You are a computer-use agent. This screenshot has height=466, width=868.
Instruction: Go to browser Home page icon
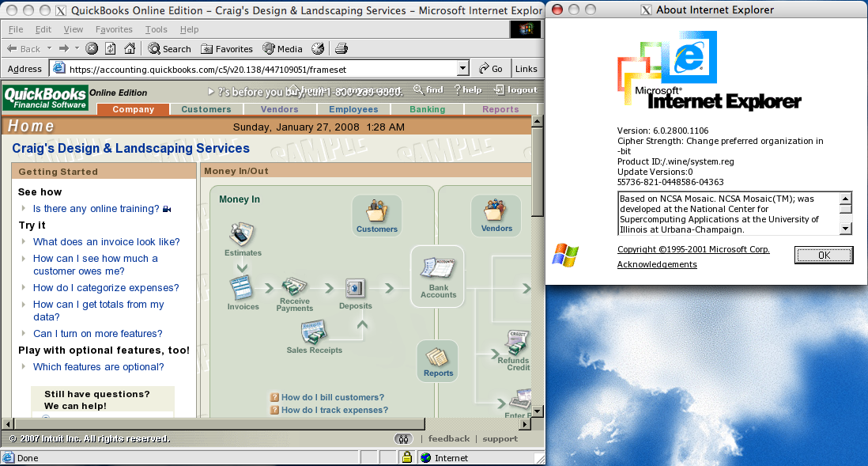pos(130,49)
